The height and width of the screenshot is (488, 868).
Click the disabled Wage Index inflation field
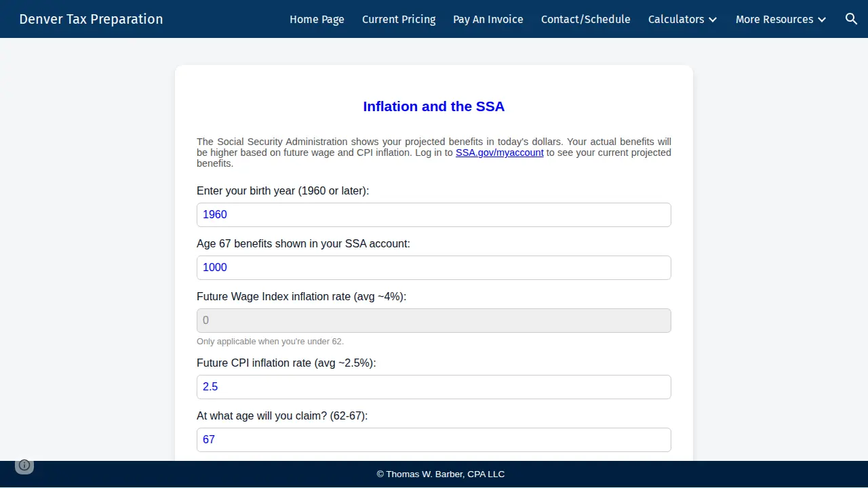click(x=434, y=321)
